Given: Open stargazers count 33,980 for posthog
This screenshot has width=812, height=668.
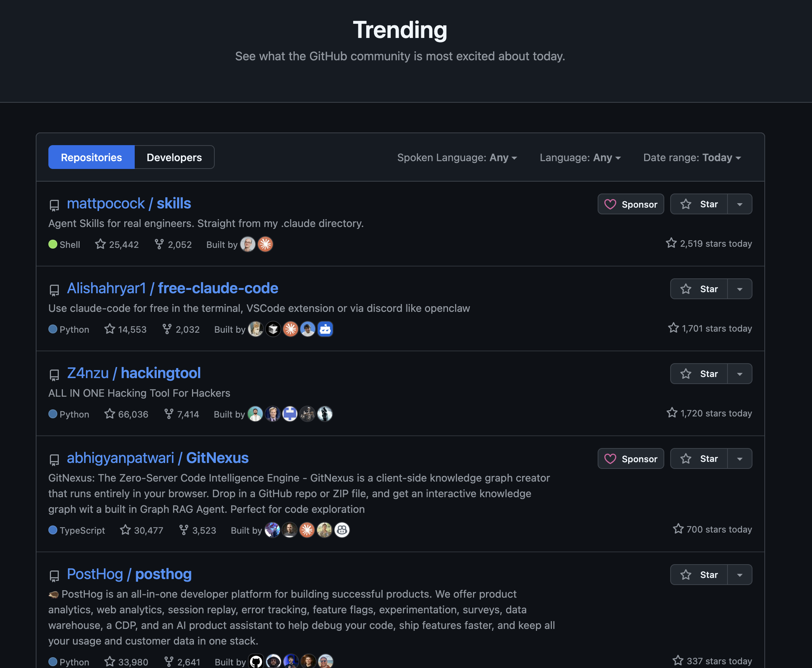Looking at the screenshot, I should tap(126, 662).
